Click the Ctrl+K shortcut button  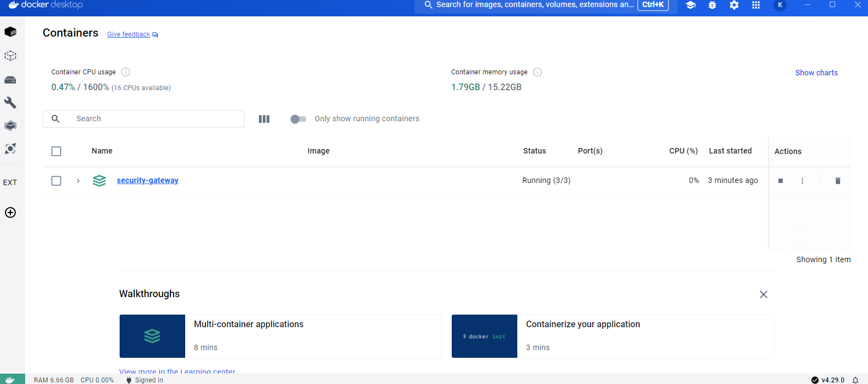[x=653, y=5]
